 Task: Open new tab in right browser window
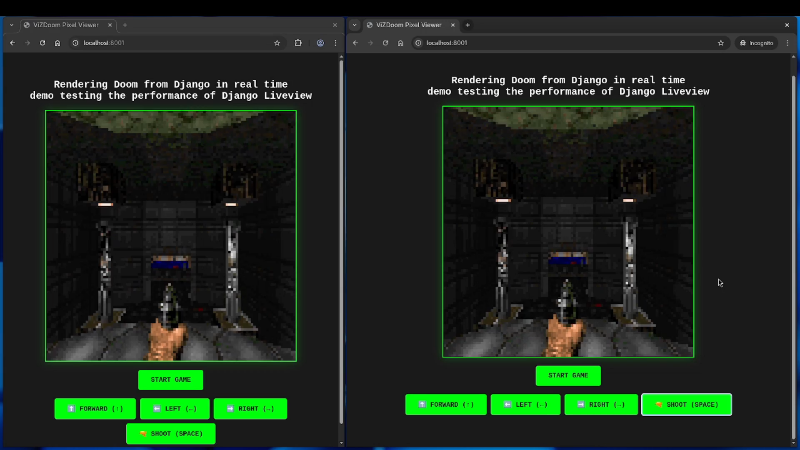pyautogui.click(x=467, y=25)
